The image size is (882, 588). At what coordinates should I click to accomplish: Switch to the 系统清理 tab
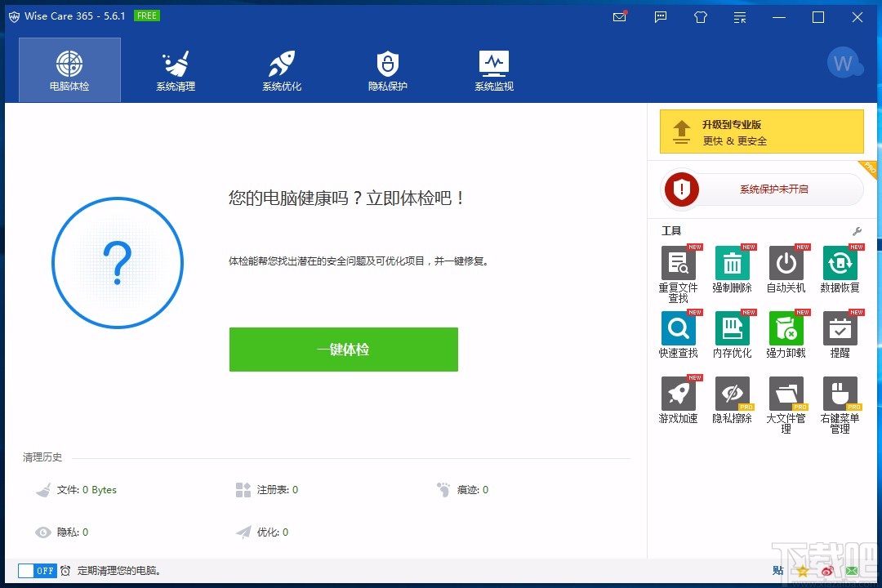[x=176, y=70]
